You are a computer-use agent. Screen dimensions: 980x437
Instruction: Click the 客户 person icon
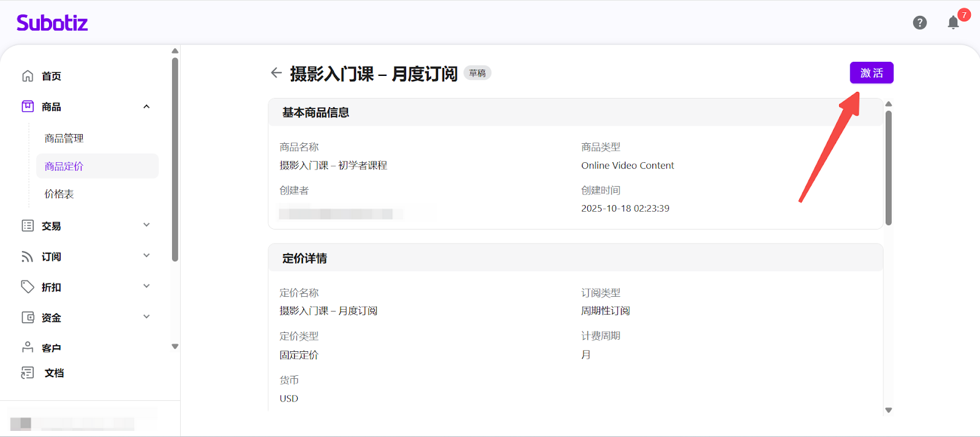(28, 347)
